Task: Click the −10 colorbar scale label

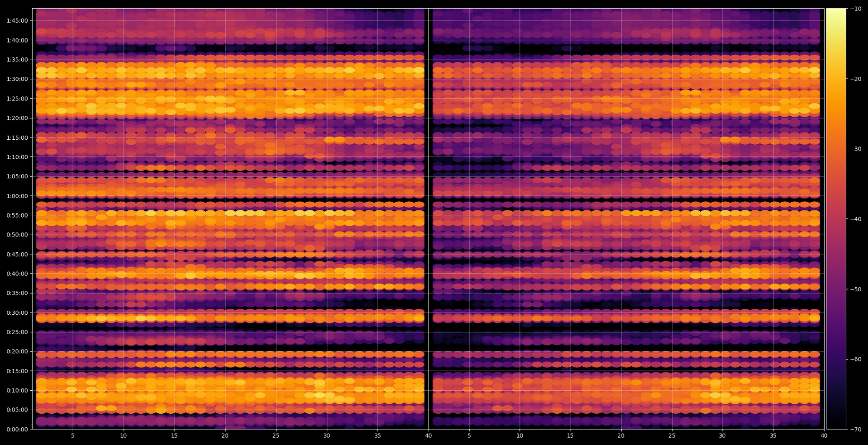Action: click(x=856, y=9)
